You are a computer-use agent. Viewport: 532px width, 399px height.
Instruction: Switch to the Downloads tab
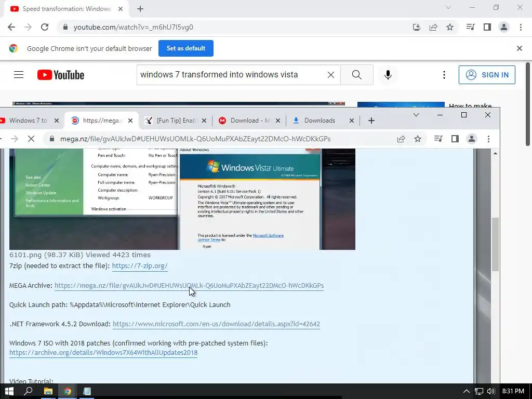click(x=320, y=121)
